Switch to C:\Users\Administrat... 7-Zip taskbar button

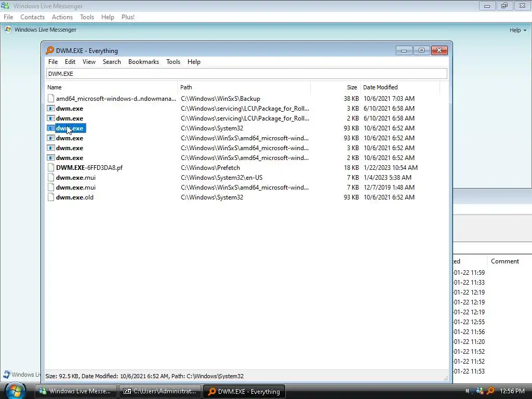[x=160, y=391]
